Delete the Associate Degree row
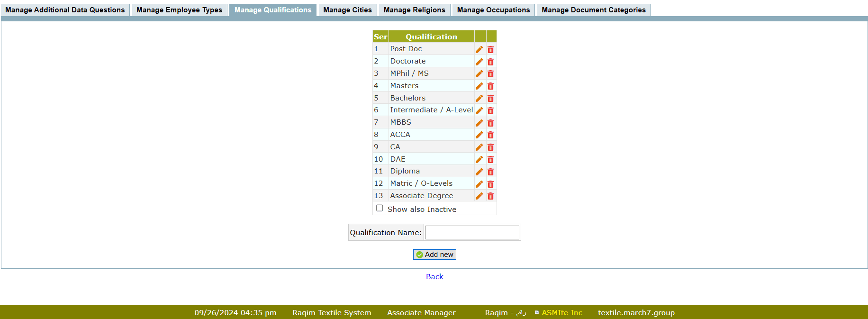This screenshot has height=319, width=868. point(490,196)
